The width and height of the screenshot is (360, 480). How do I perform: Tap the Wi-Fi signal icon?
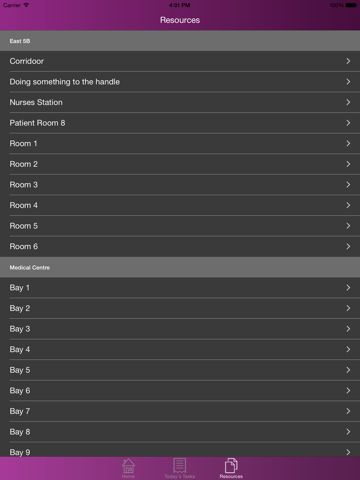(26, 5)
